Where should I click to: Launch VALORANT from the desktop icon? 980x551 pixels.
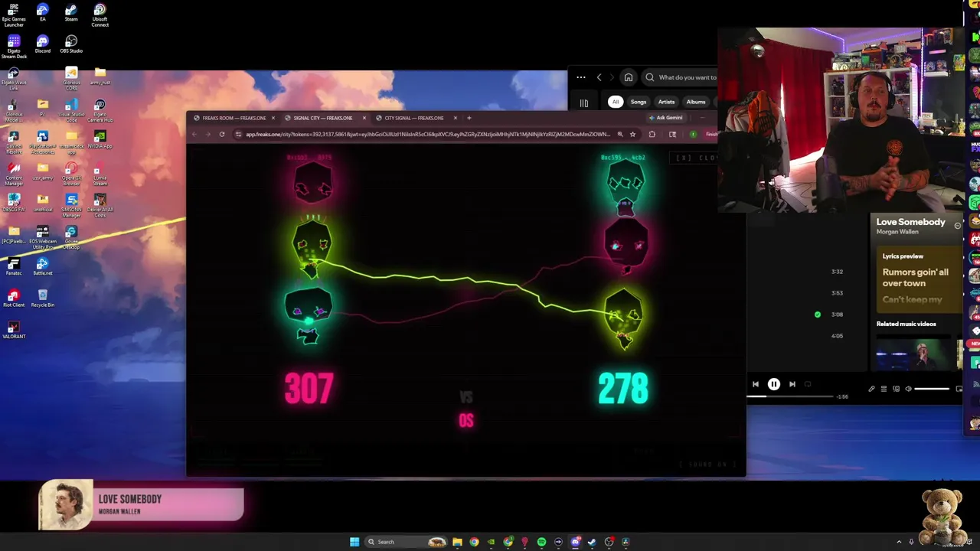pos(14,330)
